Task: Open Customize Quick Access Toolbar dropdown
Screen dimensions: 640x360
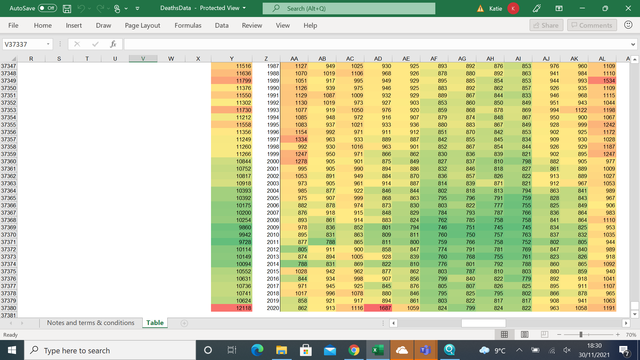Action: pyautogui.click(x=137, y=8)
